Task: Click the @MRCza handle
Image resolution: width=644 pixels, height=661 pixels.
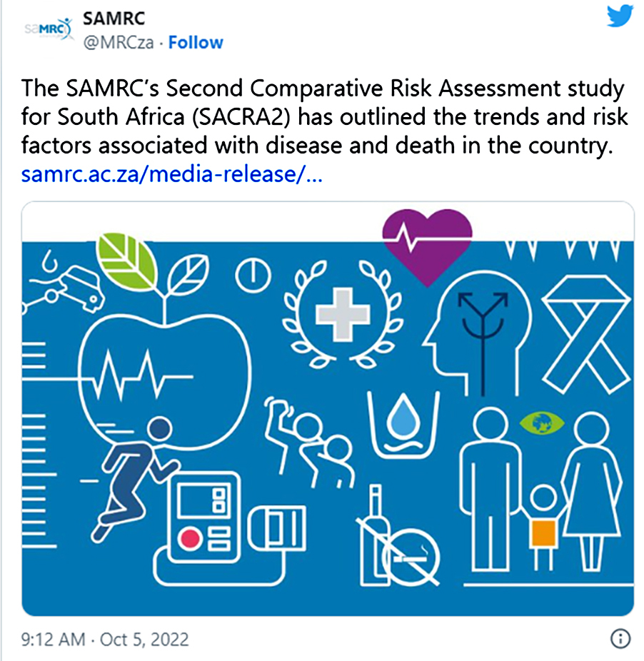Action: 119,43
